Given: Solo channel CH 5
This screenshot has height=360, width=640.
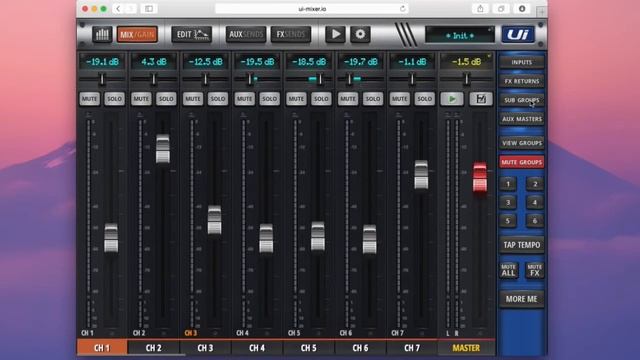Looking at the screenshot, I should tap(321, 99).
